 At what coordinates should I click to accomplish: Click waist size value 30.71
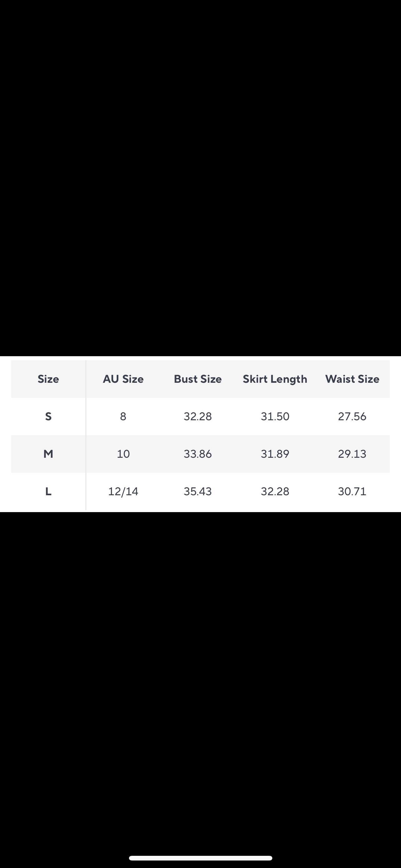coord(352,491)
